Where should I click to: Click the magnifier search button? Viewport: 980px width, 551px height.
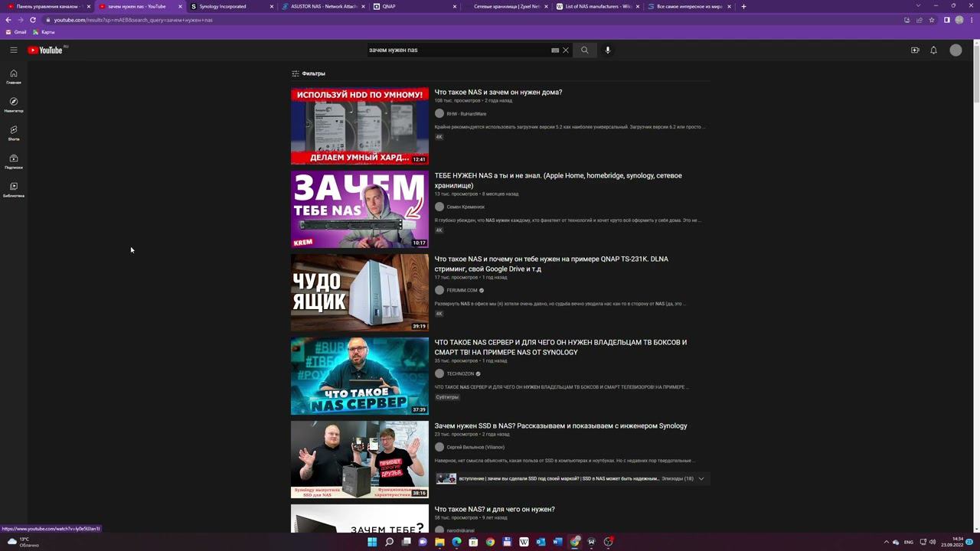pyautogui.click(x=584, y=50)
